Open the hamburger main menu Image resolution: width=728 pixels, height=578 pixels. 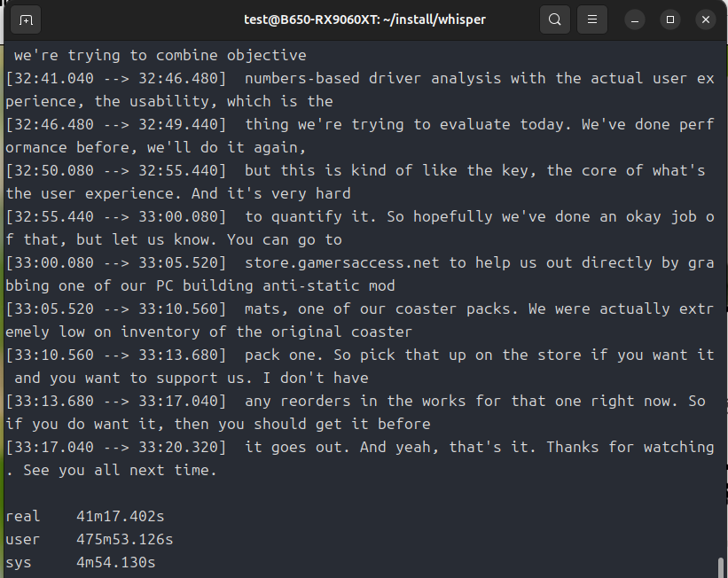pyautogui.click(x=593, y=20)
